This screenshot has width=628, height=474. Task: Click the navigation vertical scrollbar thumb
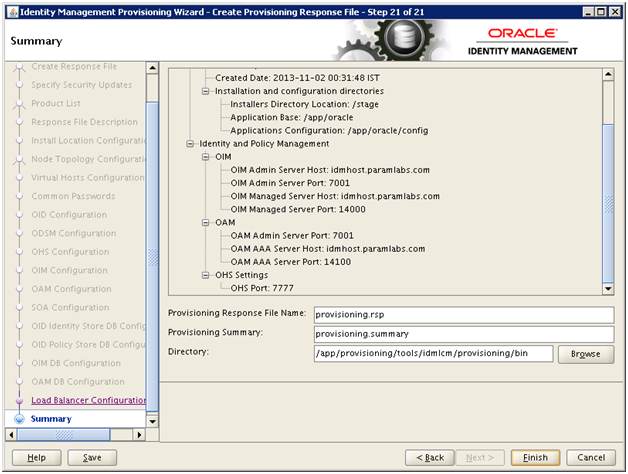[153, 256]
